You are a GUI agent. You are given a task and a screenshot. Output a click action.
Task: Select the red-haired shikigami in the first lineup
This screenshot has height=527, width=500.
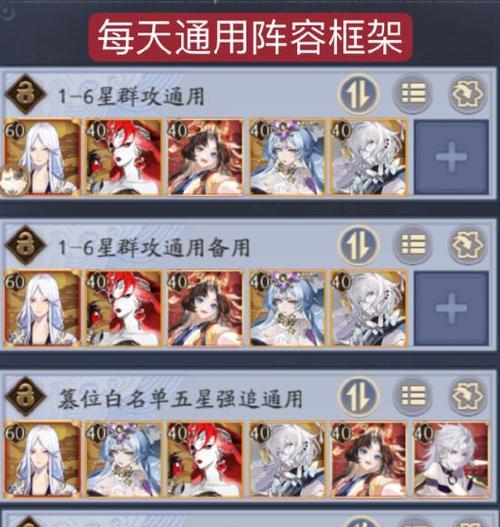(124, 157)
